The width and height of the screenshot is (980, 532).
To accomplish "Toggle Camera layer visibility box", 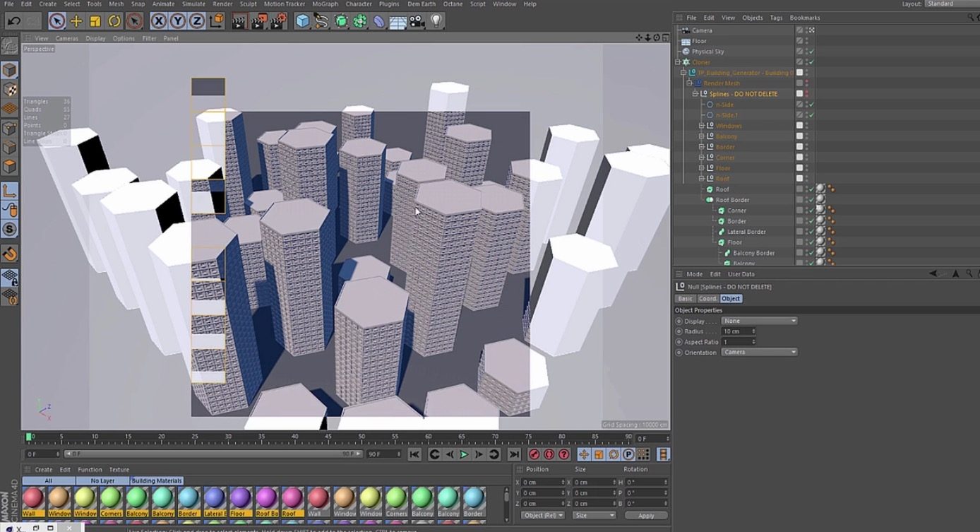I will [800, 30].
